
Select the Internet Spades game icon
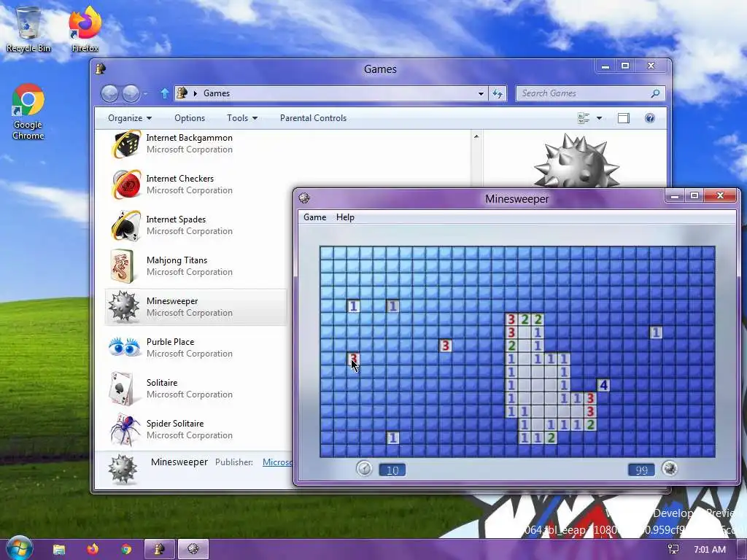(125, 225)
